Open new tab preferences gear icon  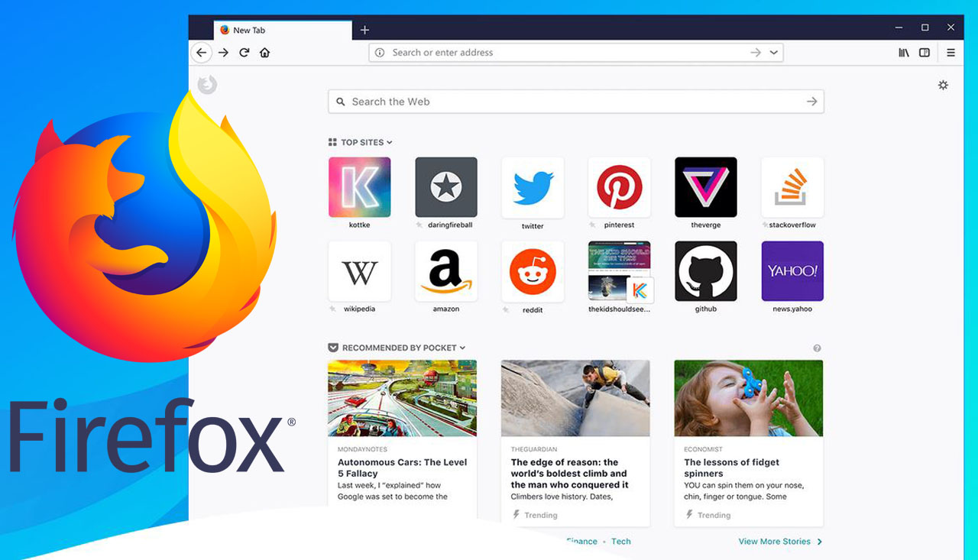(x=943, y=85)
